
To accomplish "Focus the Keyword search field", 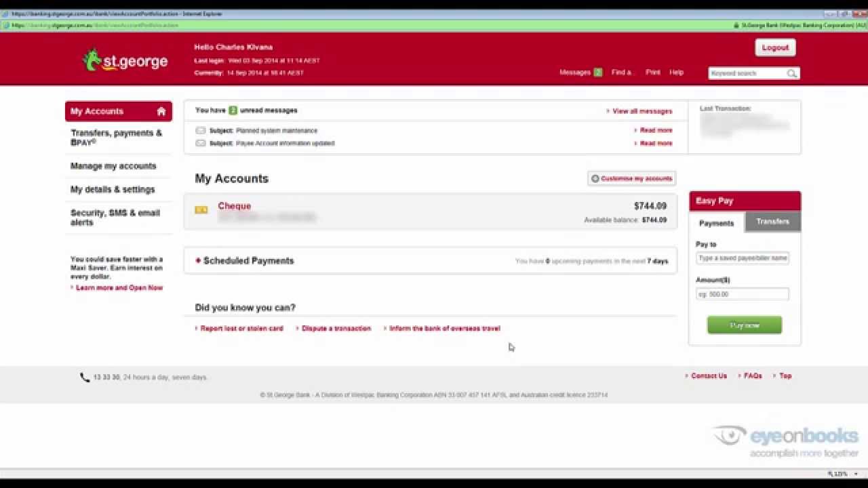I will [x=748, y=73].
